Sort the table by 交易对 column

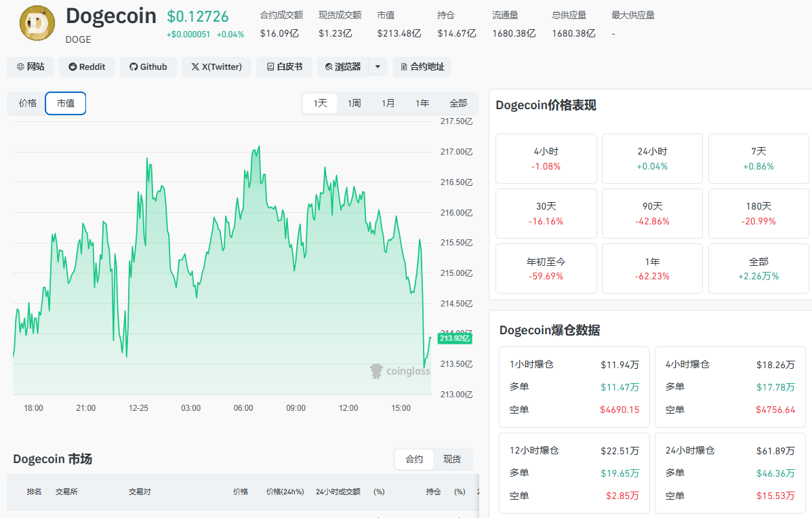pos(140,492)
